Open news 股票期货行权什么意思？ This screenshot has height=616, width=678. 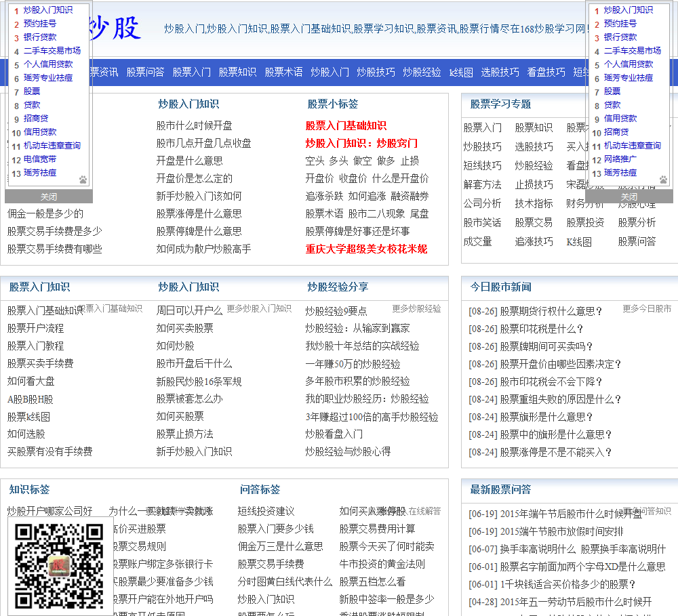[x=536, y=311]
